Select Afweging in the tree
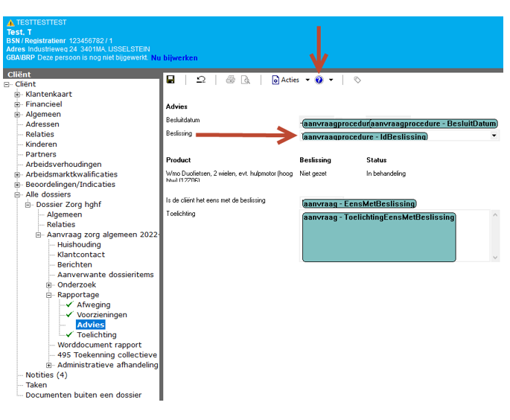The height and width of the screenshot is (420, 510). coord(93,305)
